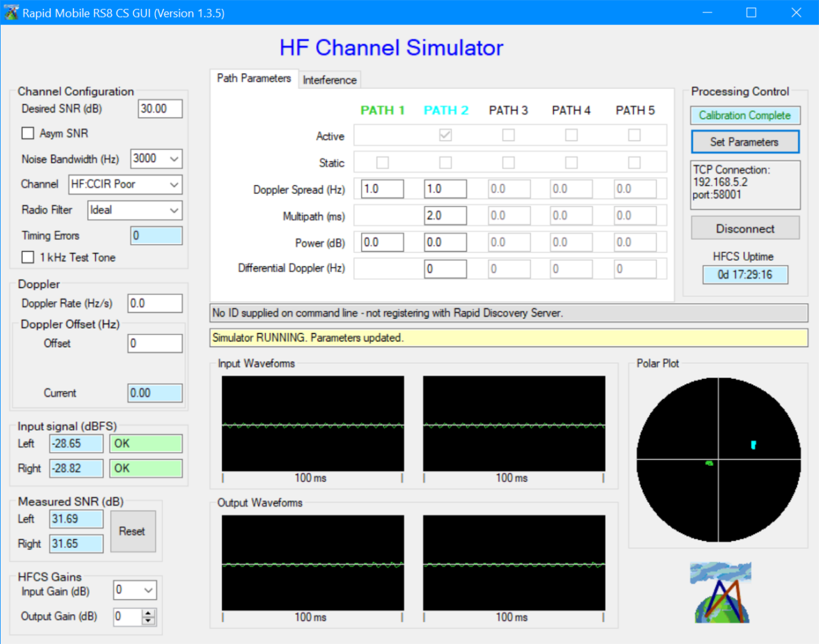Decrease Output Gain with the down arrow
This screenshot has height=644, width=819.
[149, 620]
